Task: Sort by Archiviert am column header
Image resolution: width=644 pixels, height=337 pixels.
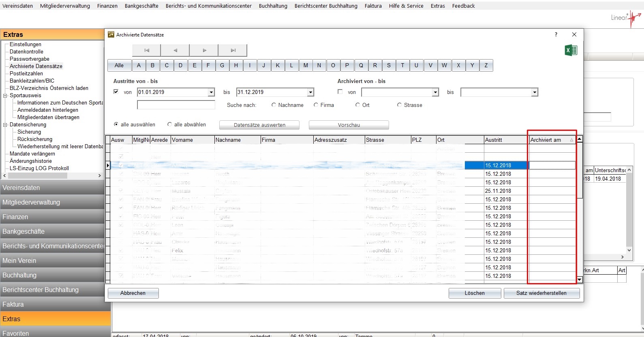Action: point(552,140)
